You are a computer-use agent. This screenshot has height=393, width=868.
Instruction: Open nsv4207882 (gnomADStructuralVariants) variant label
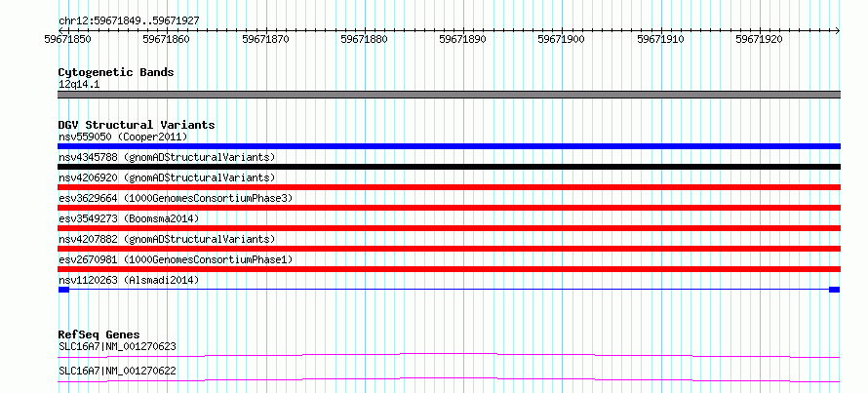(x=167, y=239)
